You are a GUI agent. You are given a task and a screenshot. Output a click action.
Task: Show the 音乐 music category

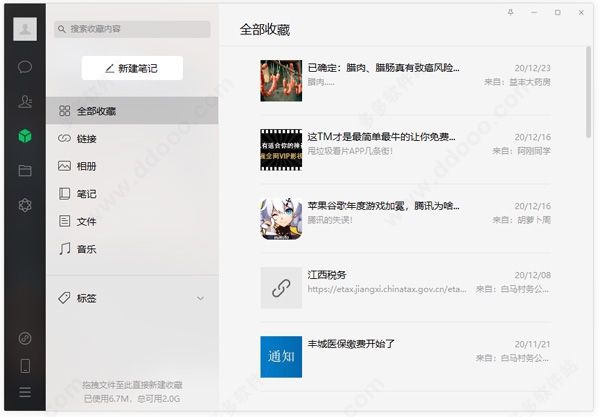tap(132, 249)
